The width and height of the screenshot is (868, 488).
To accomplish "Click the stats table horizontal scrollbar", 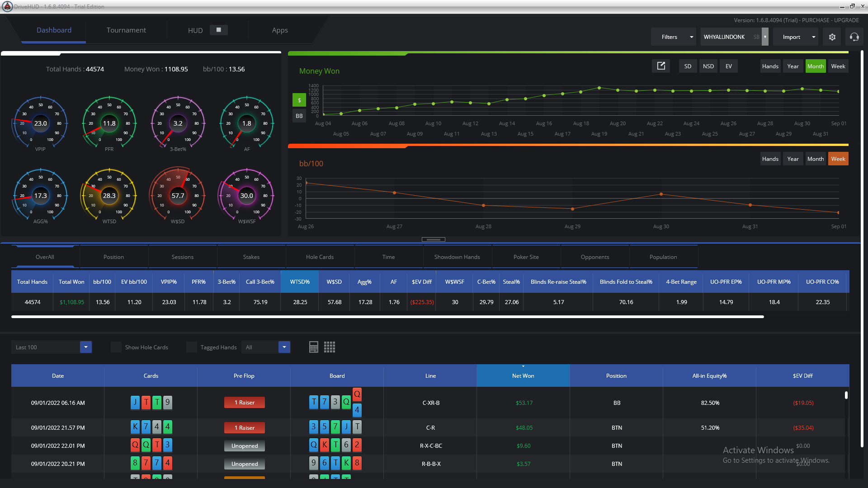I will [387, 317].
